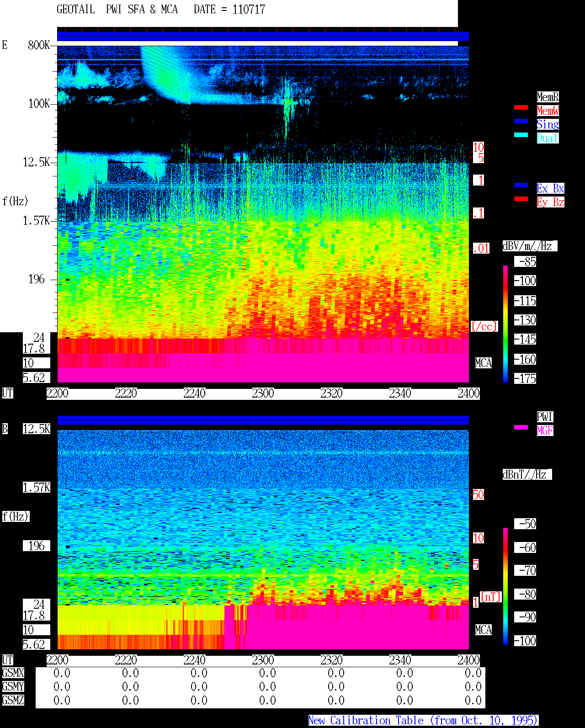Click the [nT] unit label

[491, 597]
